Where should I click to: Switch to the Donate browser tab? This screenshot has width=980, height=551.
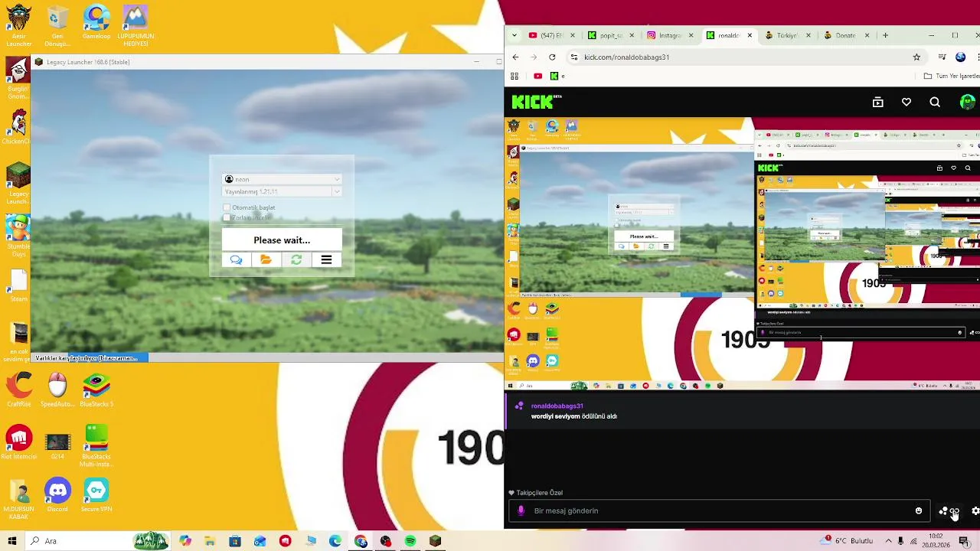pos(845,35)
